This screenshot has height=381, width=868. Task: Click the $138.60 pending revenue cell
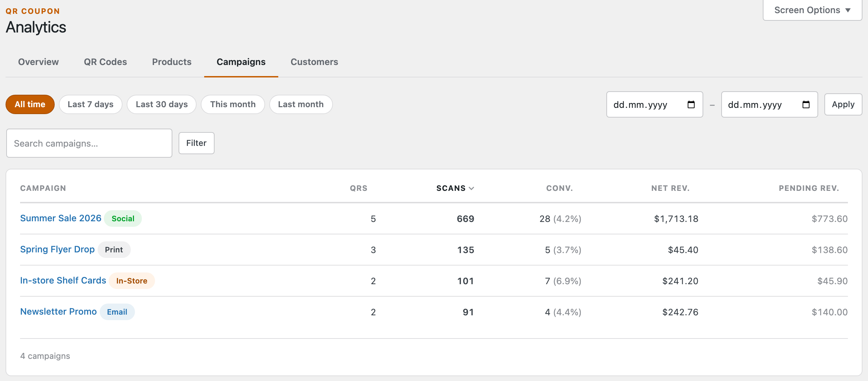click(830, 250)
